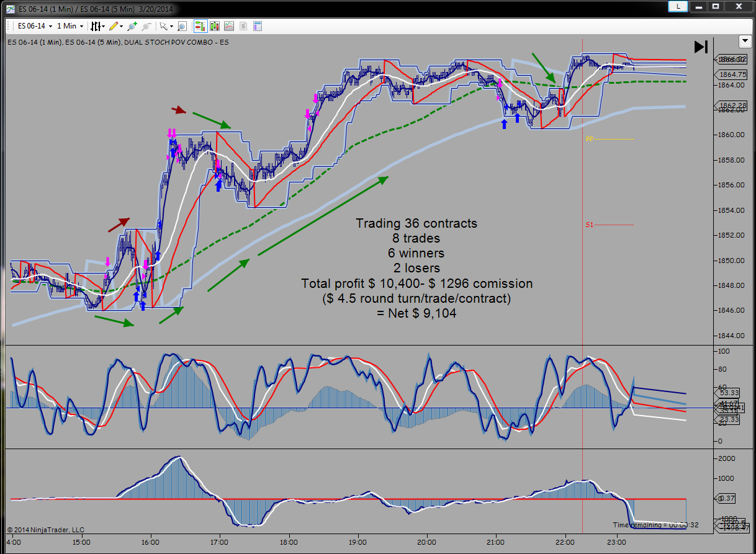Click the 1860.00 price axis label
The height and width of the screenshot is (554, 756).
[x=732, y=135]
